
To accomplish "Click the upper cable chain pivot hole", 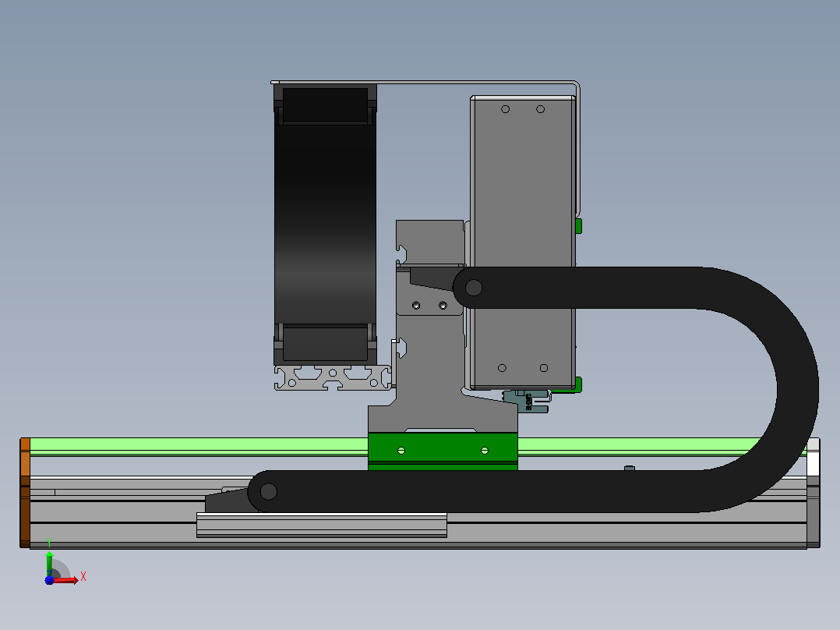I will click(x=474, y=288).
